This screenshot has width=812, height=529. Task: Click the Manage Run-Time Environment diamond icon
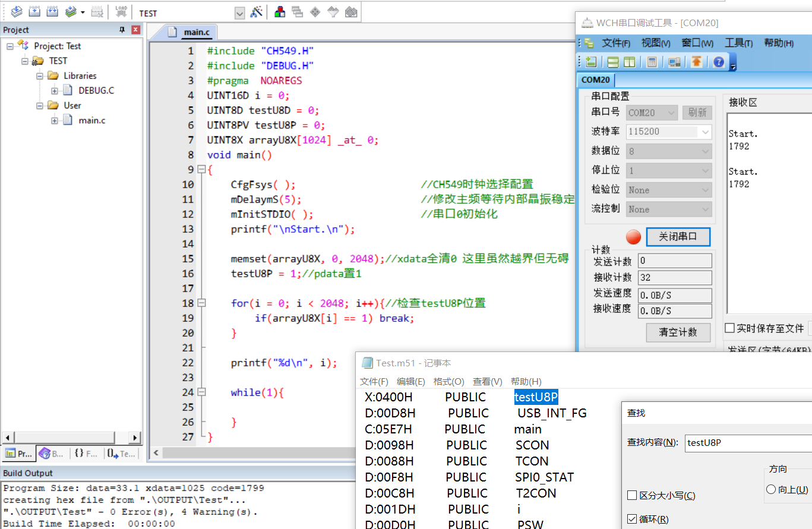(x=315, y=12)
